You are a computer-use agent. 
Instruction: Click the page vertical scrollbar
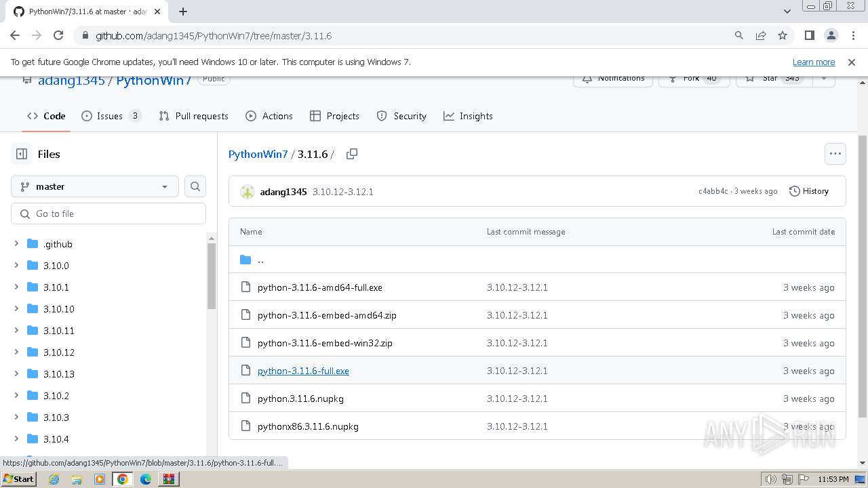[x=863, y=275]
